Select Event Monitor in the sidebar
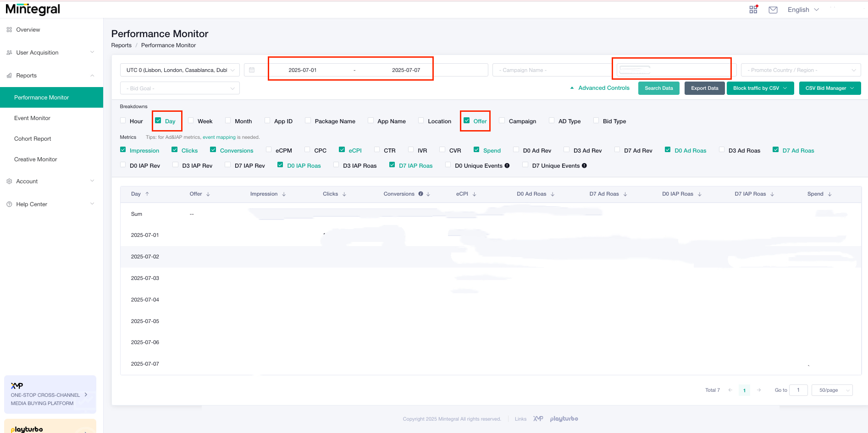Screen dimensions: 868x433 coord(32,118)
